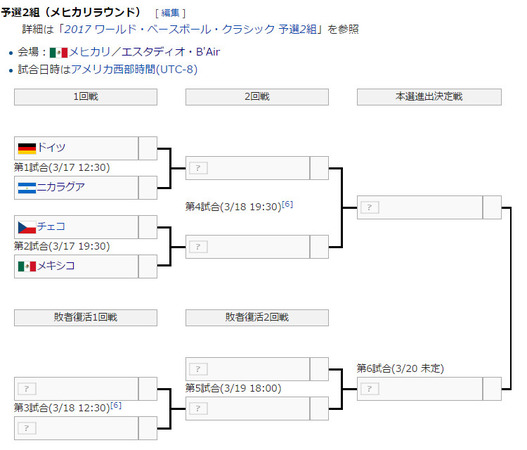Open メヒカリ／エスタディオ・B'Air venue link
Image resolution: width=527 pixels, height=450 pixels.
coord(145,52)
